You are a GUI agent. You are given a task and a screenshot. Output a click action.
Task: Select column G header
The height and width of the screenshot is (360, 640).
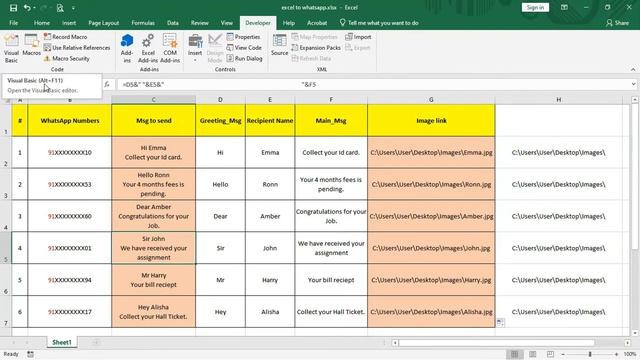tap(431, 100)
